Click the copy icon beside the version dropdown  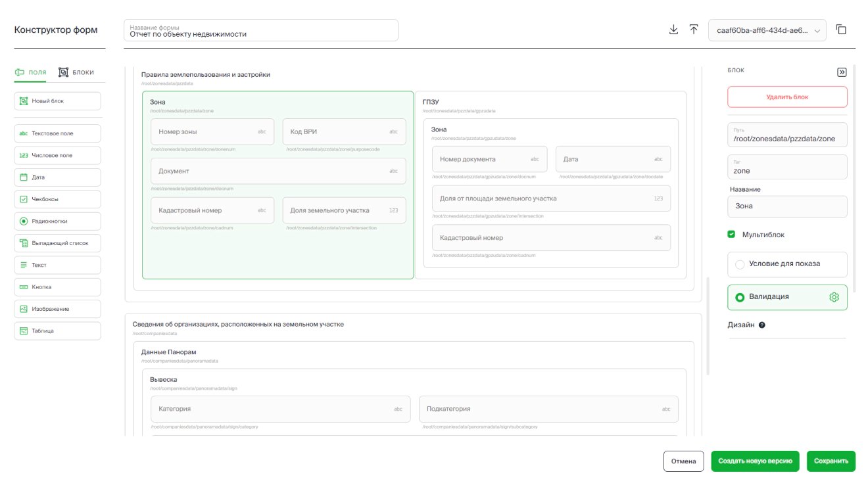[x=841, y=30]
